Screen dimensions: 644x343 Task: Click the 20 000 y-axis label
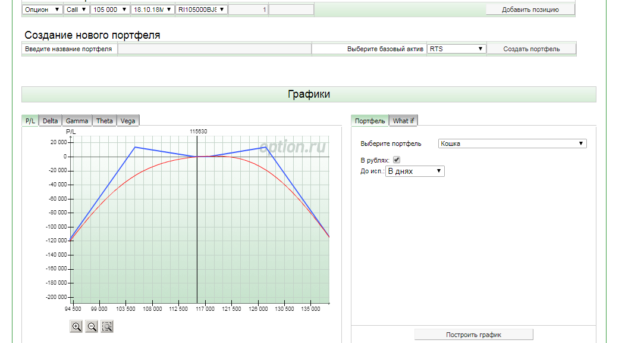point(58,142)
